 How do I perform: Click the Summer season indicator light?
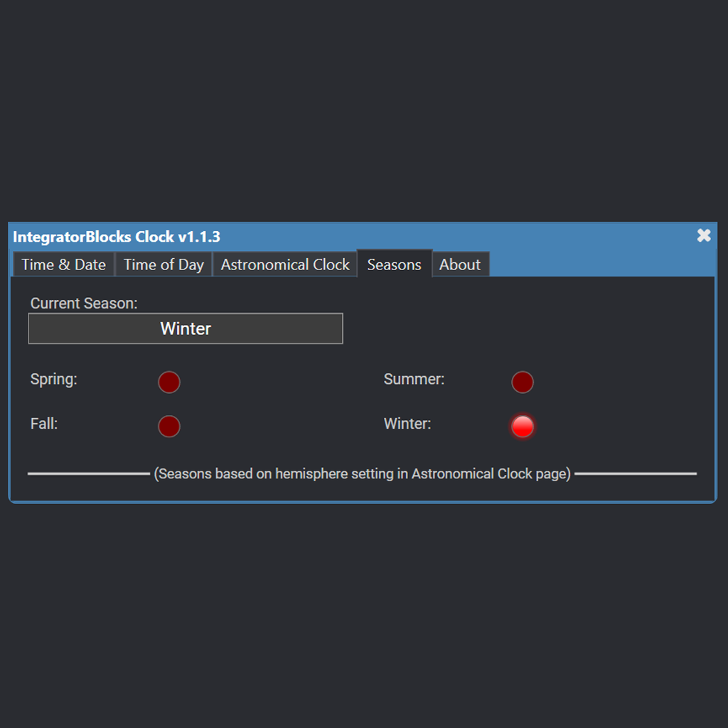tap(523, 382)
